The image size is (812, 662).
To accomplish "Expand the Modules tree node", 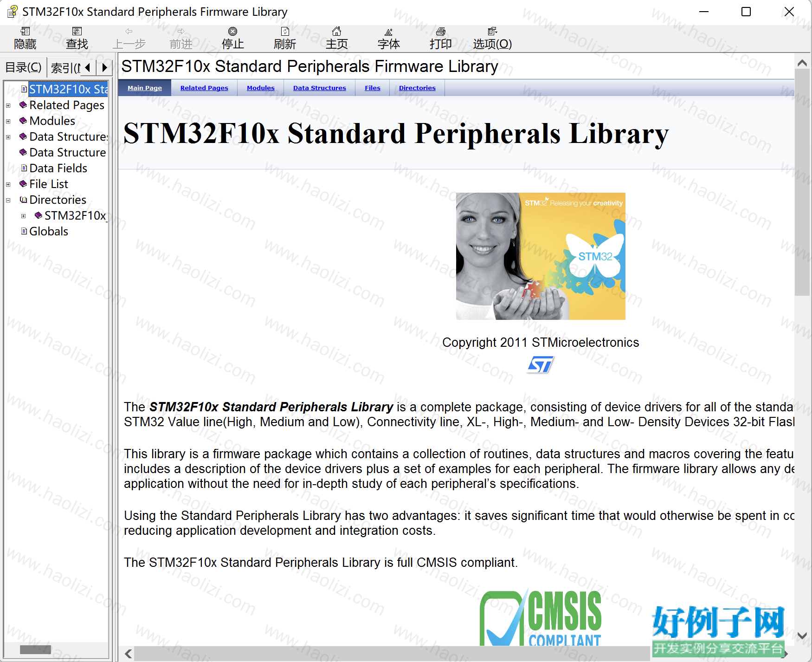I will pyautogui.click(x=8, y=122).
